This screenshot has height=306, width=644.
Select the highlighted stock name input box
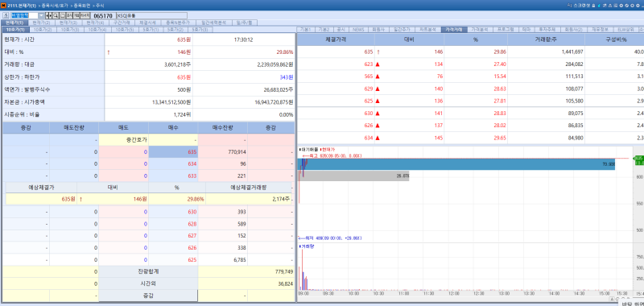[x=25, y=15]
